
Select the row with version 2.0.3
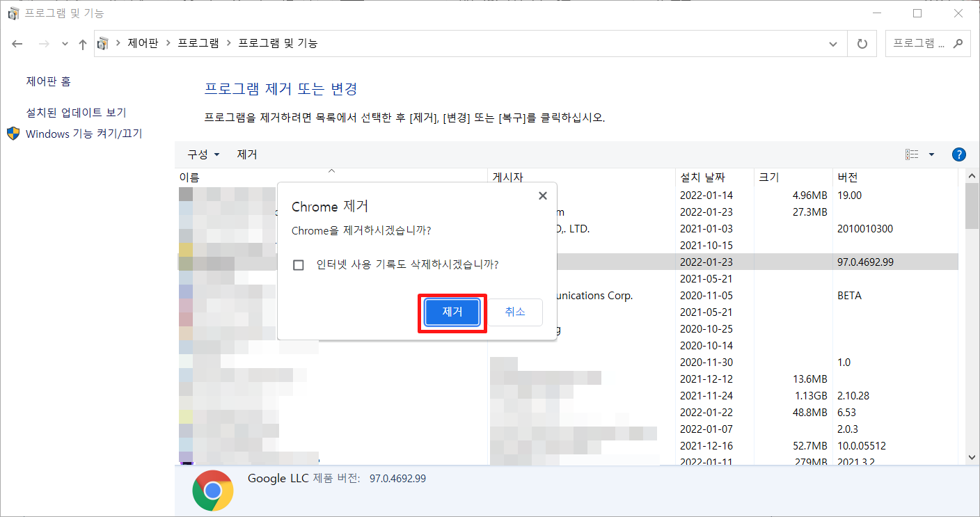tap(567, 429)
